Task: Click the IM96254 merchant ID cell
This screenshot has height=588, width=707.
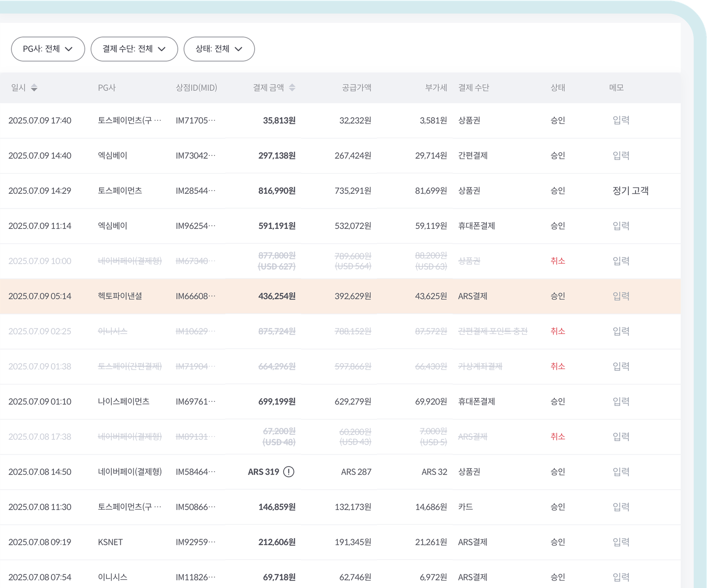Action: tap(196, 226)
